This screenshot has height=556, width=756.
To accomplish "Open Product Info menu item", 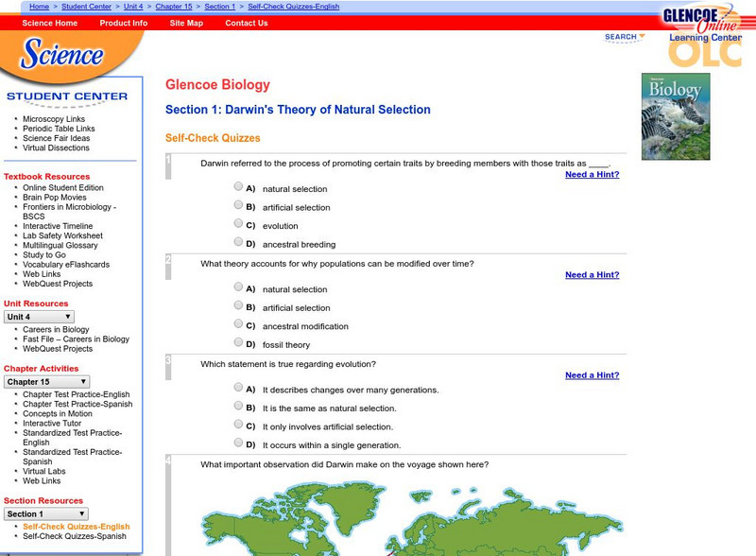I will [x=124, y=23].
